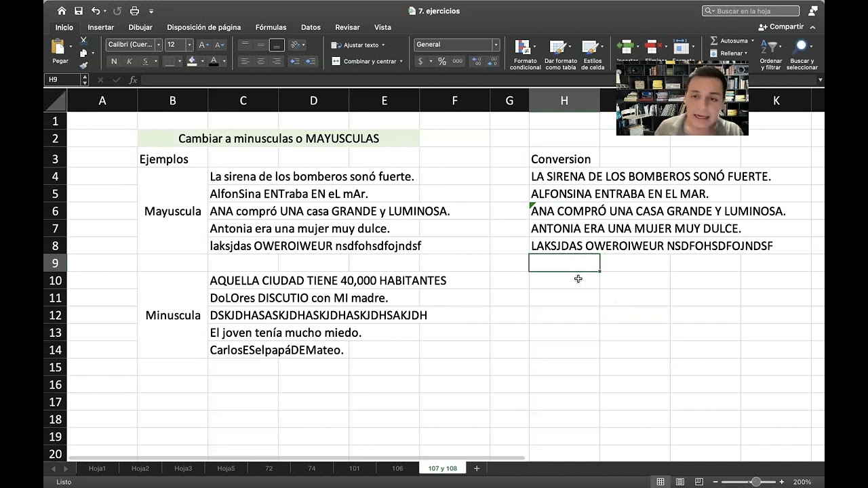The width and height of the screenshot is (868, 488).
Task: Decrease font size with smaller A
Action: (219, 45)
